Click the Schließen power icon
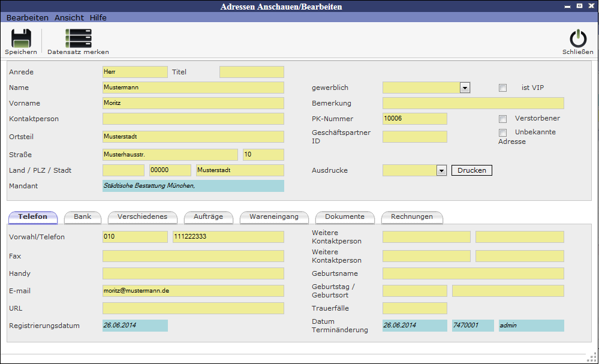599x364 pixels. [x=578, y=38]
